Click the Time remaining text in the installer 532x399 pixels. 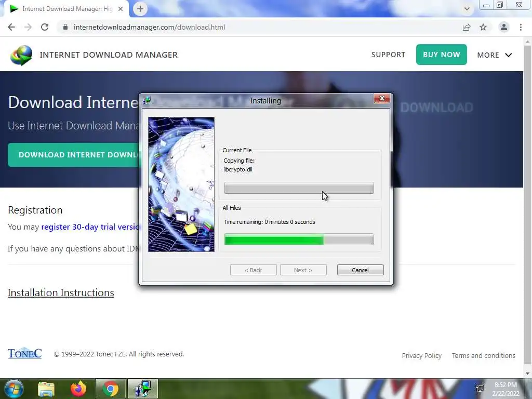[270, 222]
